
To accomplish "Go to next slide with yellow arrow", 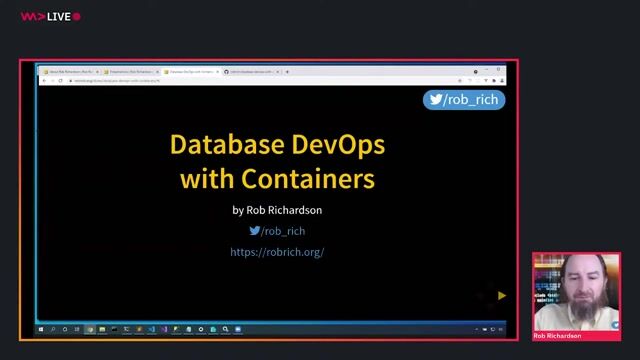I will click(502, 296).
